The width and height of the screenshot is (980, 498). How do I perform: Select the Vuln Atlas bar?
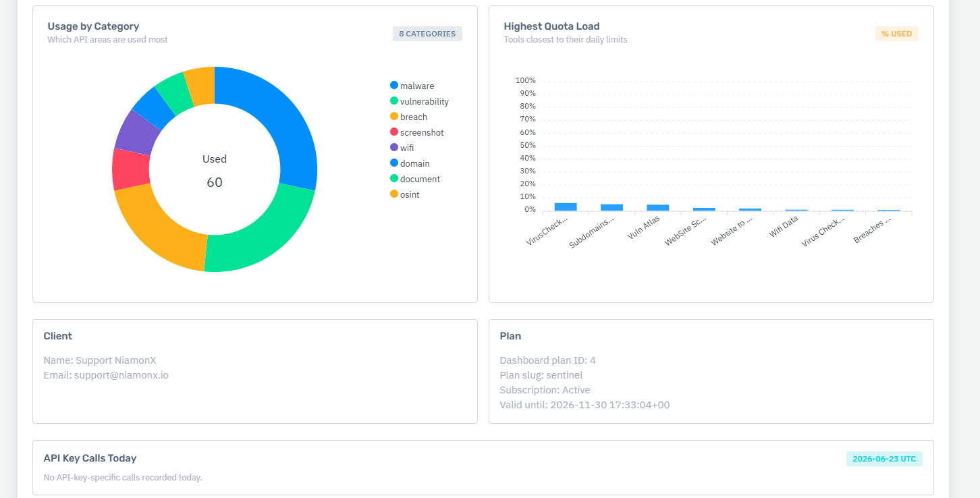click(658, 207)
